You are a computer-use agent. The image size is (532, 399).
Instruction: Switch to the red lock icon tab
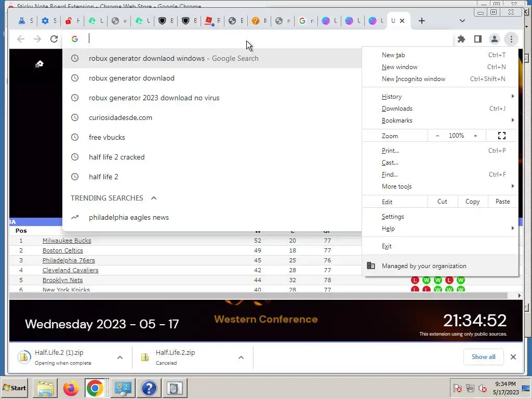[72, 21]
